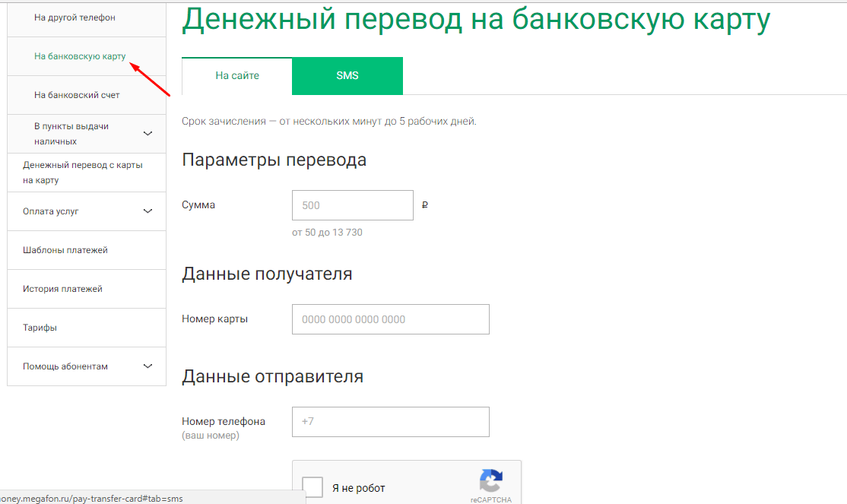Screen dimensions: 847x504
Task: Open "Денежный перевод с карты на карту"
Action: [x=83, y=173]
